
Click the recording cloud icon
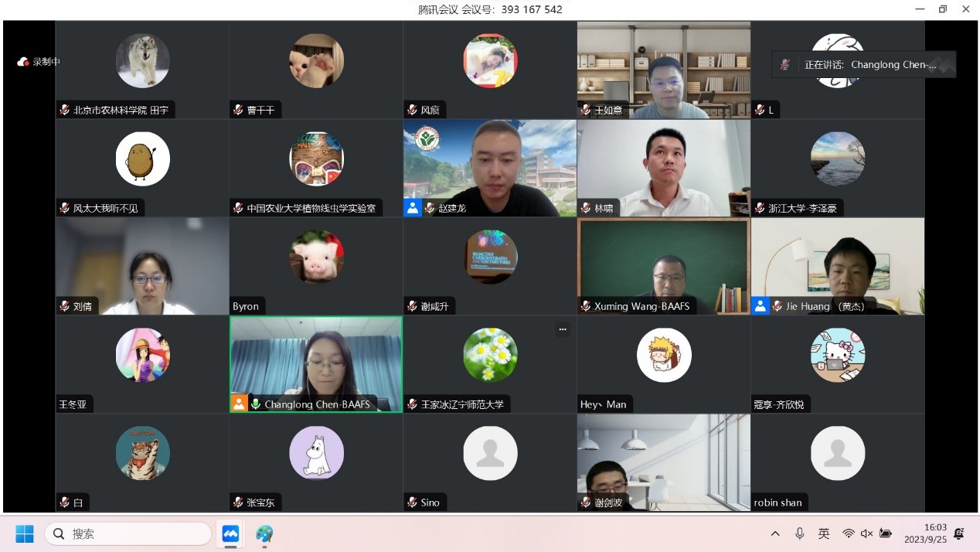[x=23, y=62]
